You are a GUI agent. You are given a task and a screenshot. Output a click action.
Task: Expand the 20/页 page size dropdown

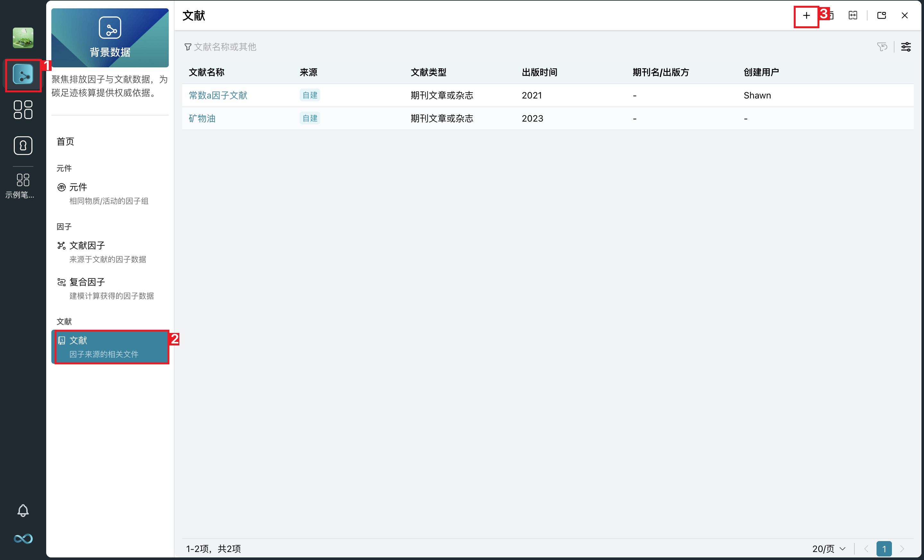pyautogui.click(x=829, y=549)
